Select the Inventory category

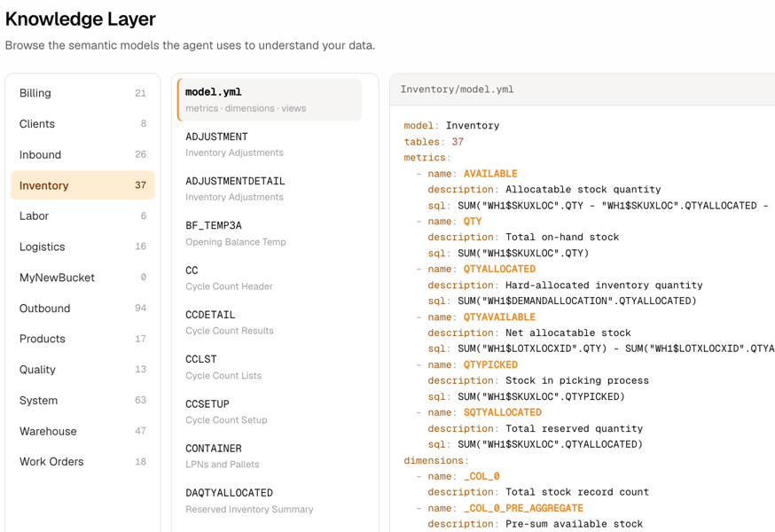[82, 185]
